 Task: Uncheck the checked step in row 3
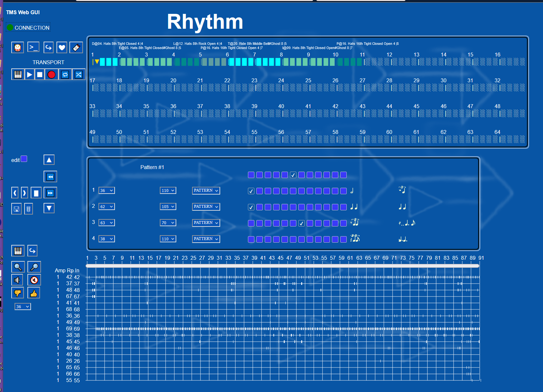(x=301, y=223)
